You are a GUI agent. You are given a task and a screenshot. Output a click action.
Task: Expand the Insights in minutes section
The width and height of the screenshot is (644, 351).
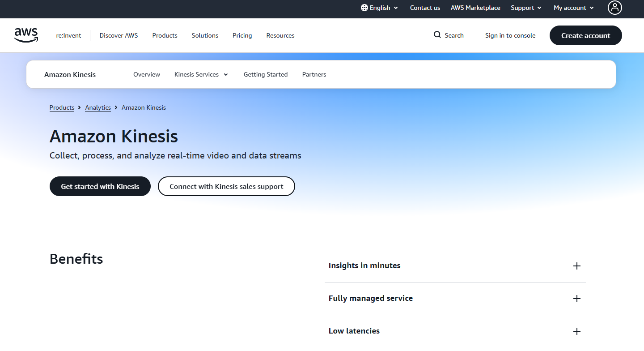point(455,266)
